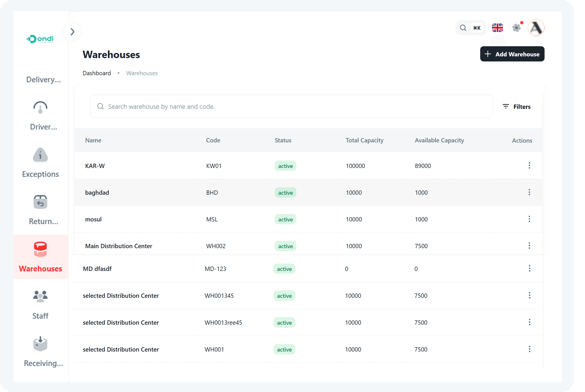Open the Returns box icon

click(x=40, y=202)
